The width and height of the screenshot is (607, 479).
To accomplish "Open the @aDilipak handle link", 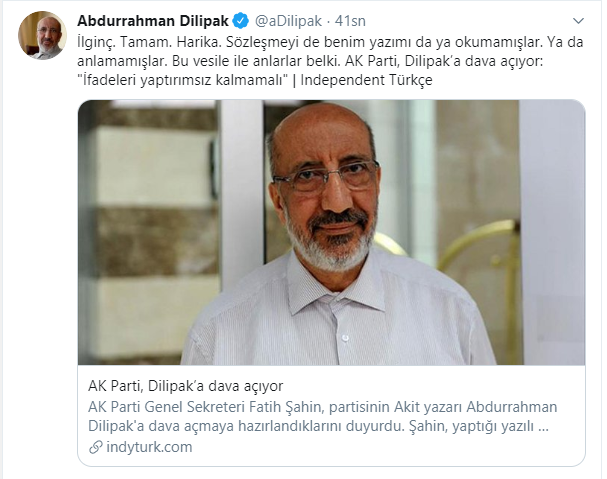I will [x=288, y=21].
